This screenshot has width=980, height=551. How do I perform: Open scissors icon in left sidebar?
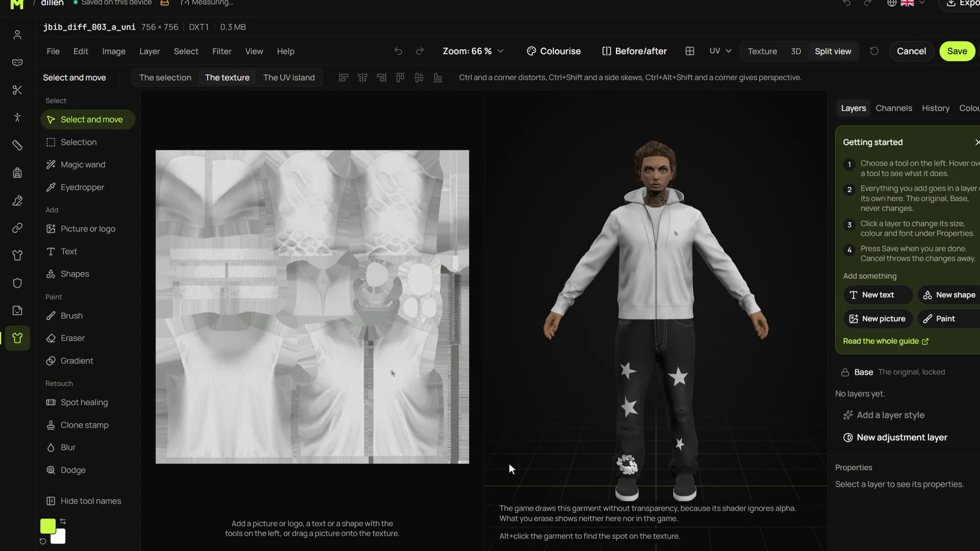[17, 90]
